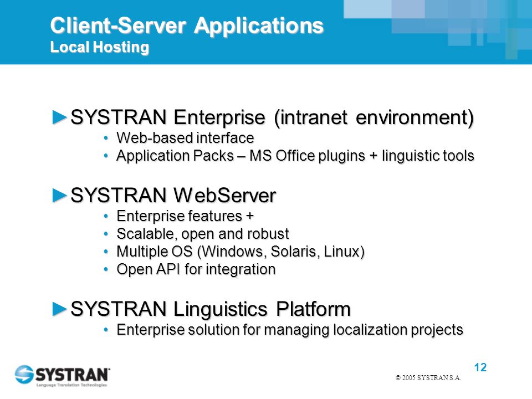The image size is (532, 399).
Task: Select 'Multiple OS (Windows, Solaris, Linux)' line
Action: 241,252
